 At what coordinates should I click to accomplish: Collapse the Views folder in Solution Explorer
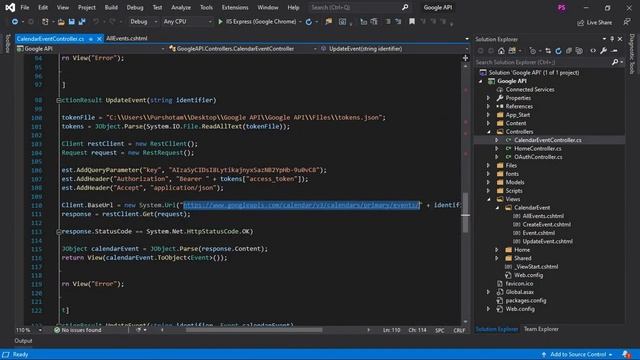pos(489,199)
